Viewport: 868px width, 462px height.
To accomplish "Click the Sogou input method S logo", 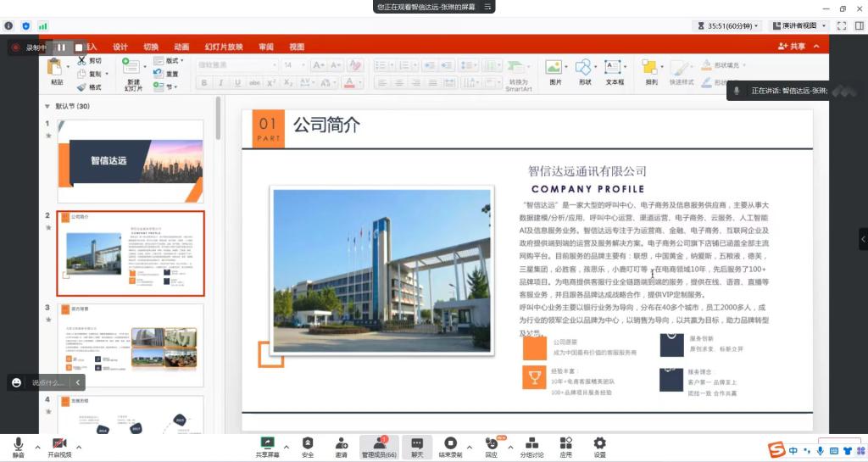I will pyautogui.click(x=776, y=450).
